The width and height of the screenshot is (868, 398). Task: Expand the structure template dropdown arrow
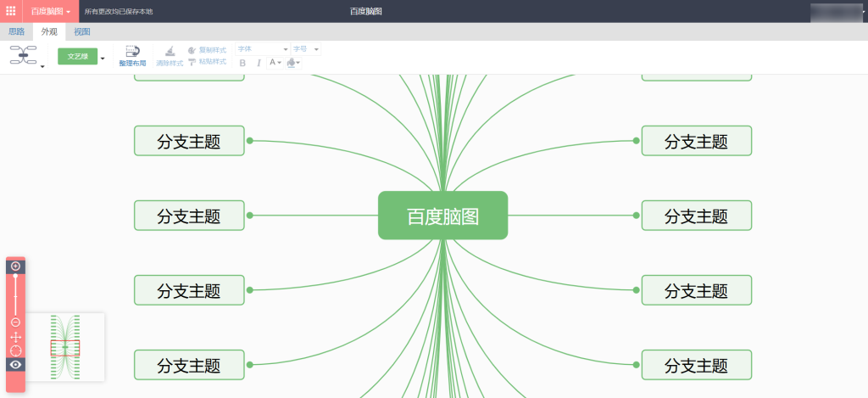pyautogui.click(x=42, y=67)
